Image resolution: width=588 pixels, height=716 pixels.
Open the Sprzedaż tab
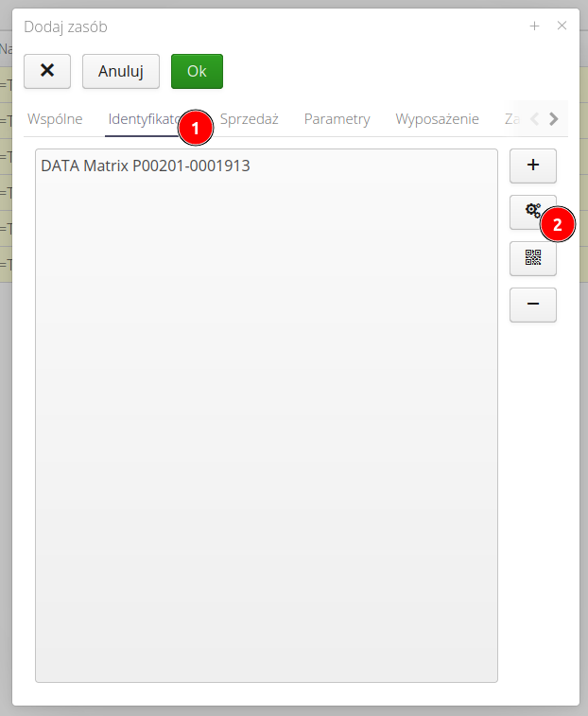[249, 119]
